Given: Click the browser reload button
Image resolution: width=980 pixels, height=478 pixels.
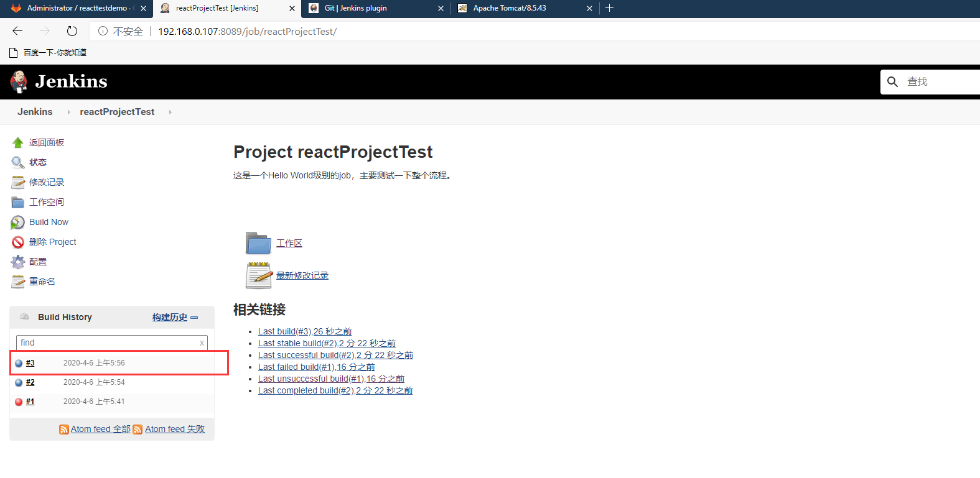Looking at the screenshot, I should [x=72, y=31].
